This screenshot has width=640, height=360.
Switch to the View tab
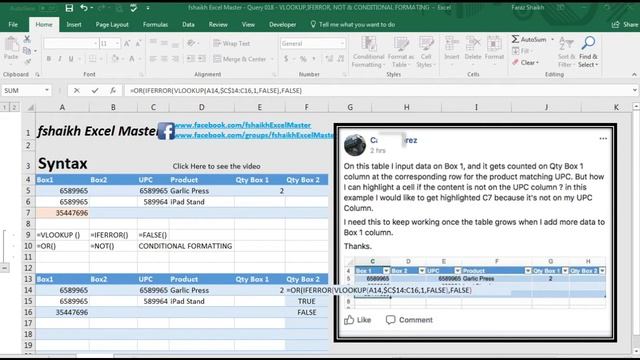(248, 24)
